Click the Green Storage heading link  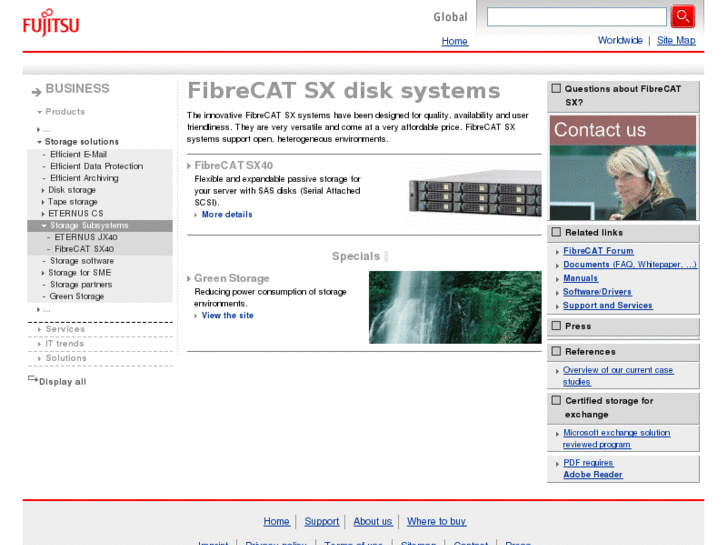click(231, 278)
